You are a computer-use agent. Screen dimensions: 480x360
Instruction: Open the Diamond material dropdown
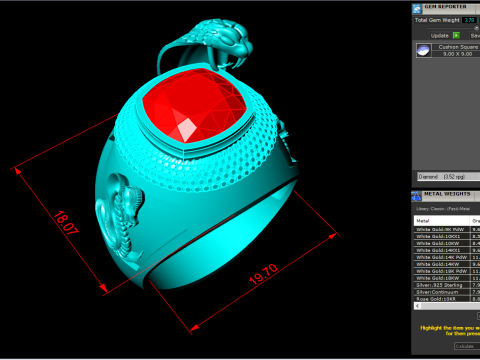[x=449, y=177]
